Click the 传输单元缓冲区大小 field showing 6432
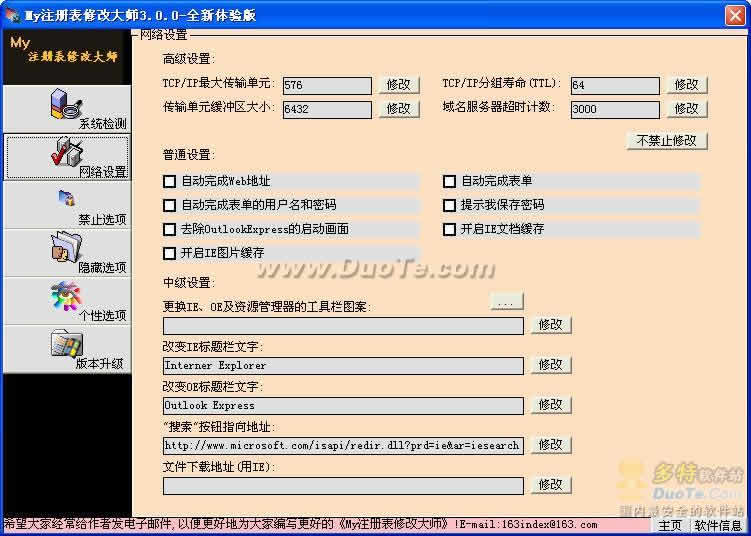 (x=327, y=109)
